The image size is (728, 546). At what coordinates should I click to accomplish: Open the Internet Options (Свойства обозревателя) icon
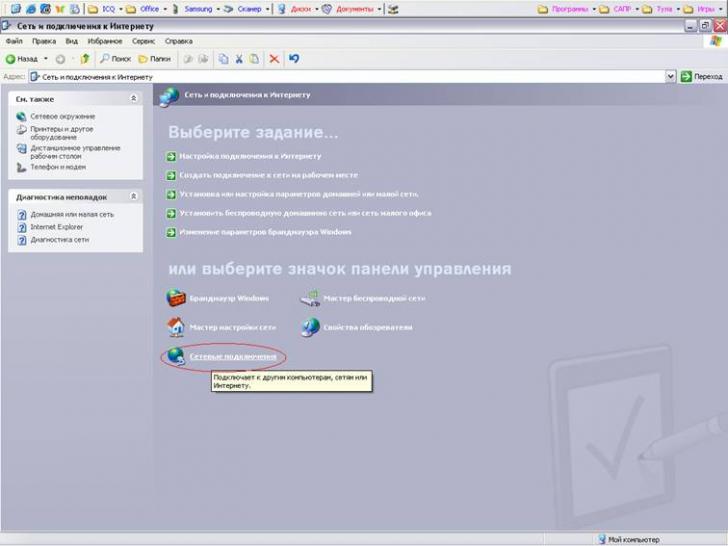310,327
